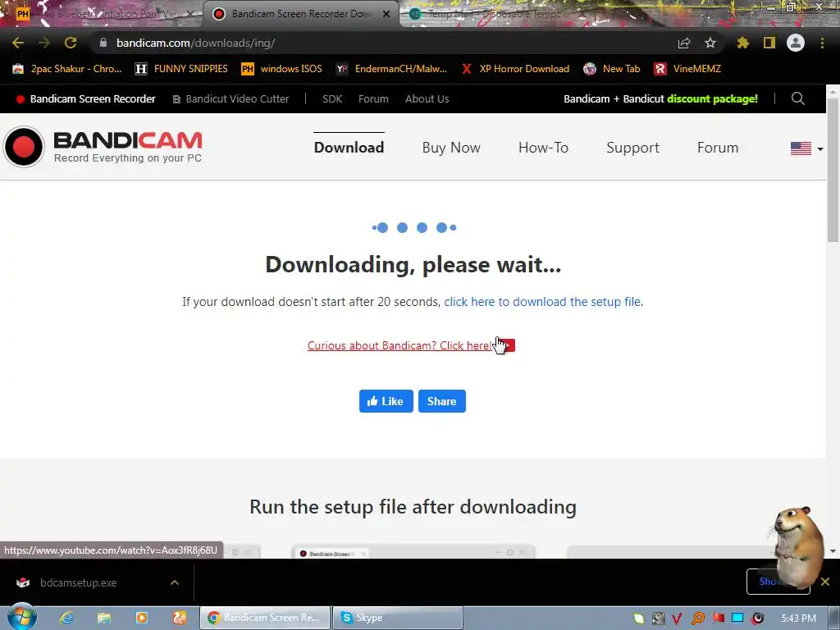Open Windows Explorer folder on taskbar
The height and width of the screenshot is (630, 840).
point(104,618)
